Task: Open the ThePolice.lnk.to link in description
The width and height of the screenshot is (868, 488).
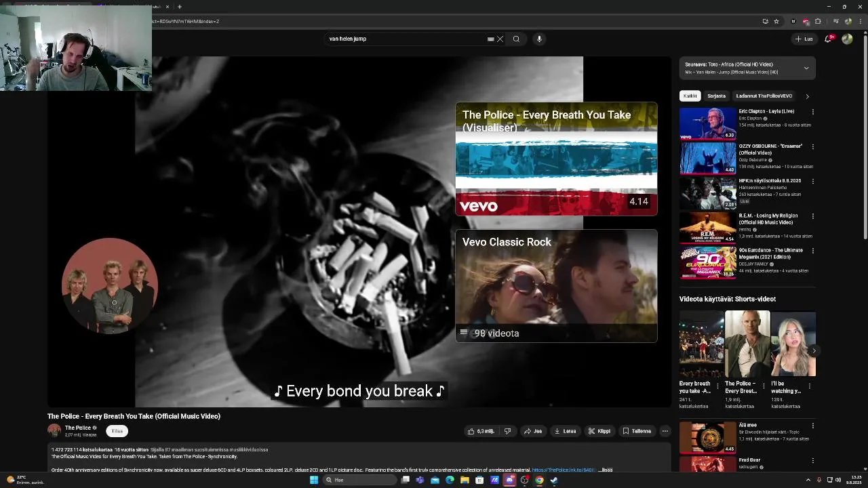Action: (564, 470)
